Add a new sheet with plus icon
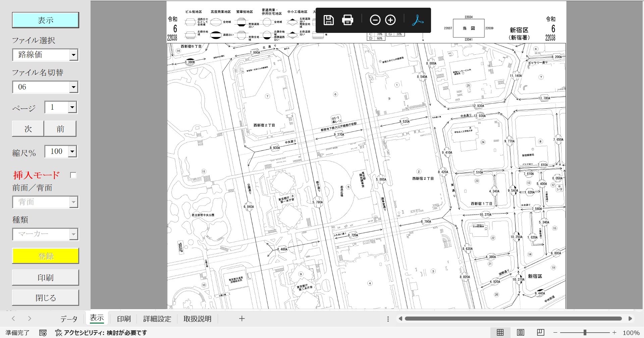The height and width of the screenshot is (338, 644). 242,319
